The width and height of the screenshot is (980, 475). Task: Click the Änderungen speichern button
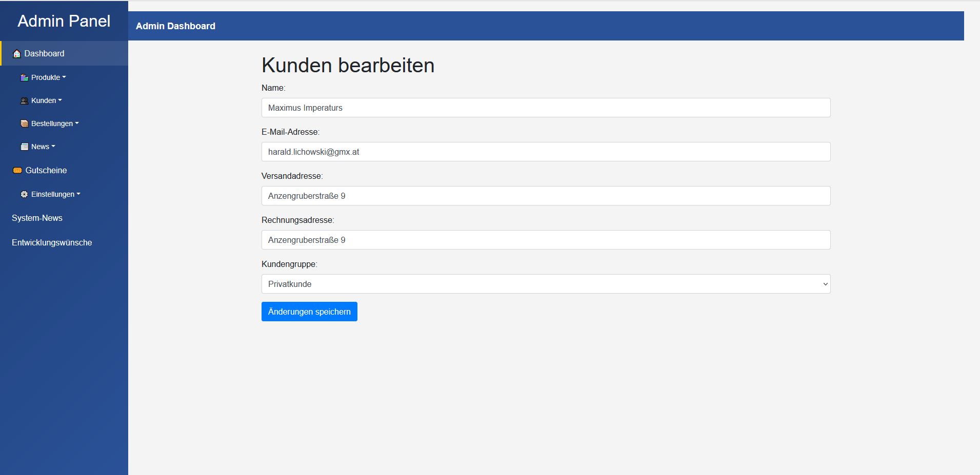click(309, 312)
